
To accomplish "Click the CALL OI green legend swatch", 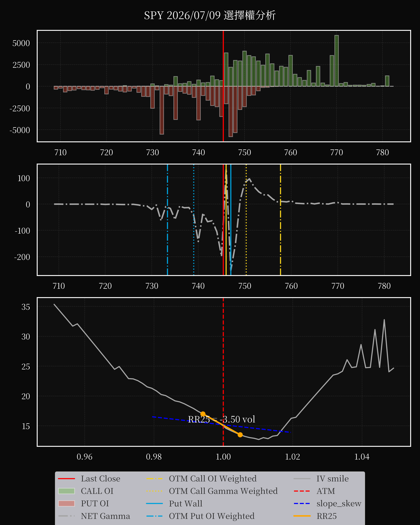I will click(x=66, y=491).
